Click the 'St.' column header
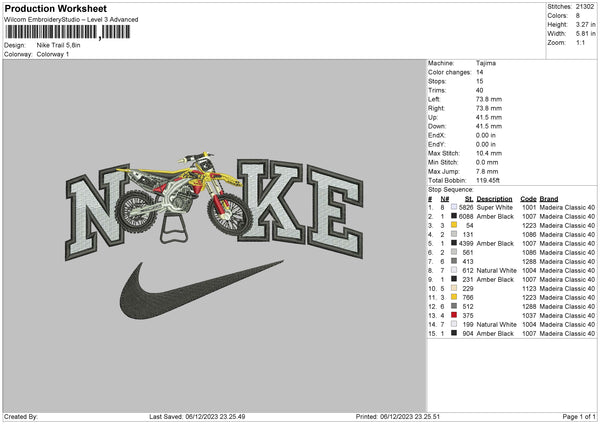The image size is (600, 424). pos(469,199)
